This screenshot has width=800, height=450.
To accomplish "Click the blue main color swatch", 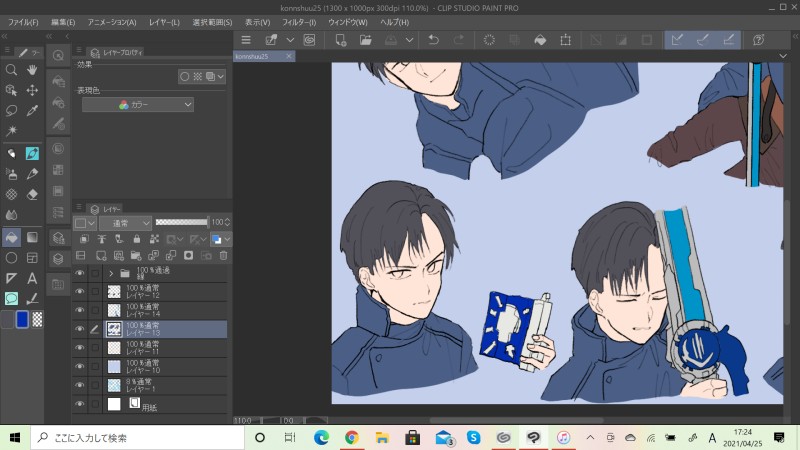I will [x=22, y=319].
